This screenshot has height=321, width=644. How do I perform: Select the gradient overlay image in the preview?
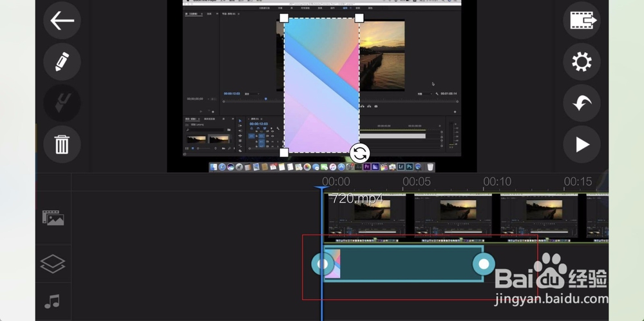(321, 86)
